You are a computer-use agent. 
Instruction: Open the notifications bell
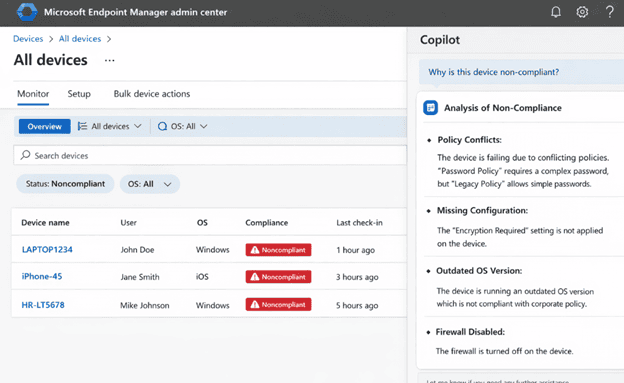pos(556,12)
